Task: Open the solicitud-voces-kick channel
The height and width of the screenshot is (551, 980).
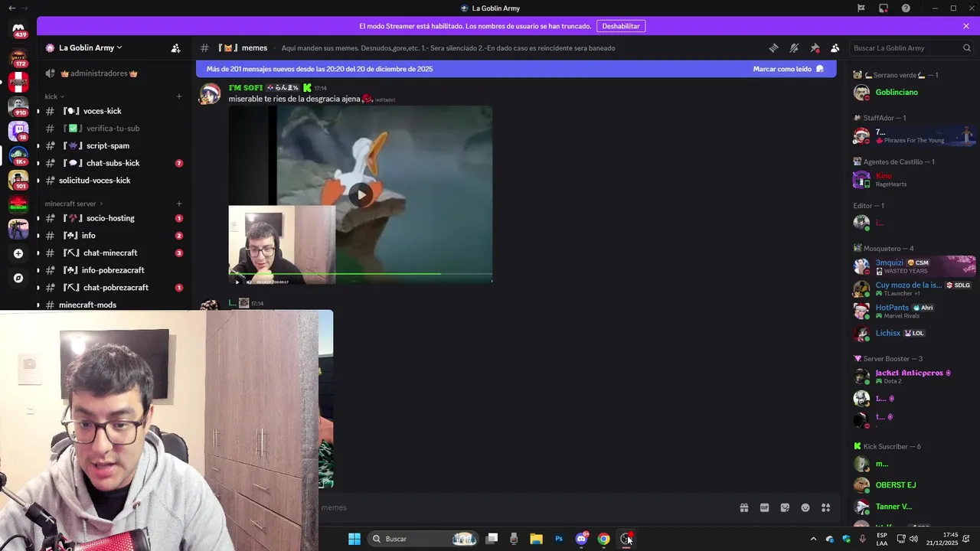Action: pos(112,181)
